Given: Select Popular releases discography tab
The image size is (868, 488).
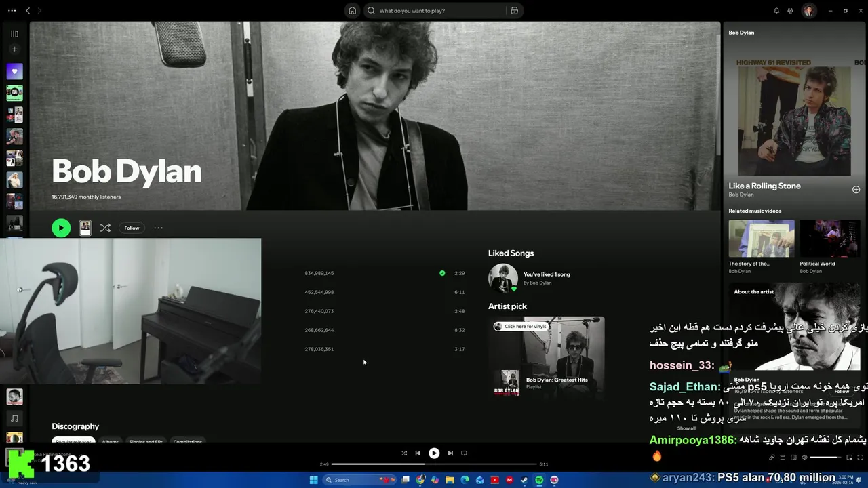Looking at the screenshot, I should click(x=75, y=441).
